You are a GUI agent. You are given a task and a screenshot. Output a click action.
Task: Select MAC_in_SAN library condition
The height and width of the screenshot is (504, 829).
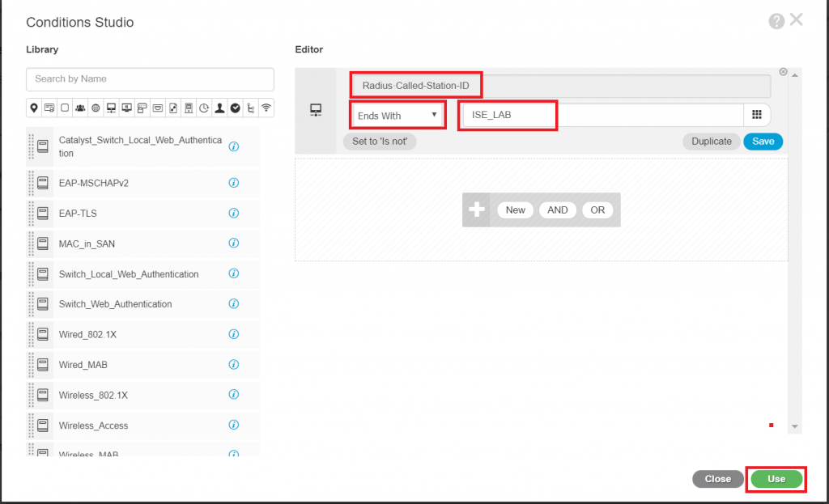pos(81,244)
